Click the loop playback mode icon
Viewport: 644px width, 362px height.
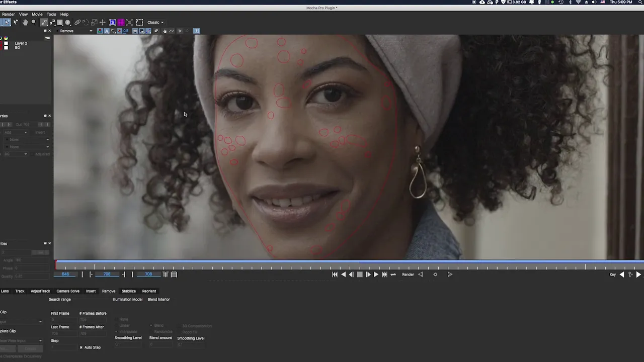393,275
